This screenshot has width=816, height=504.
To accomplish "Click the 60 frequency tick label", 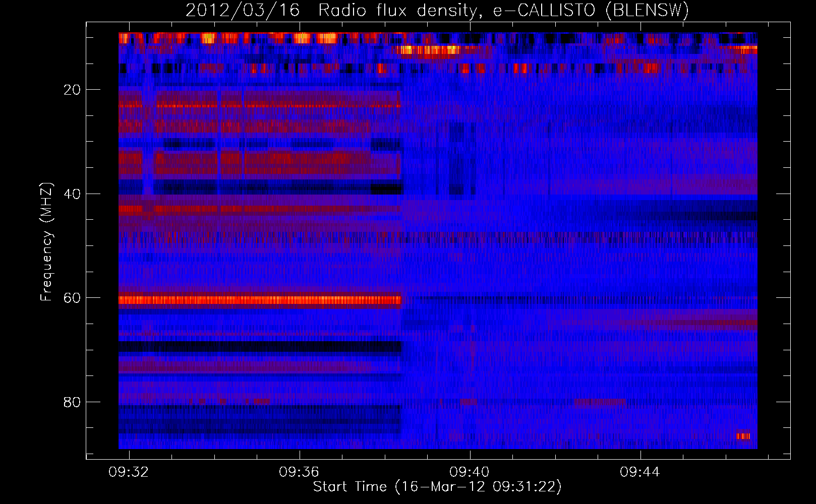I will click(72, 298).
